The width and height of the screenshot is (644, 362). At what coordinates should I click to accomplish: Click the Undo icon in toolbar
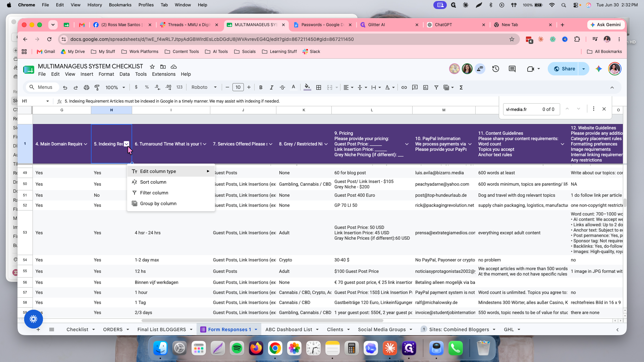65,87
